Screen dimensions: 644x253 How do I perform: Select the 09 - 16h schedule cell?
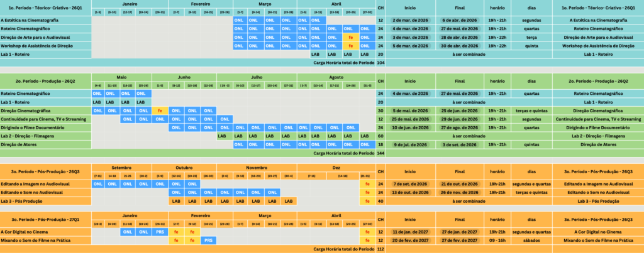[497, 240]
